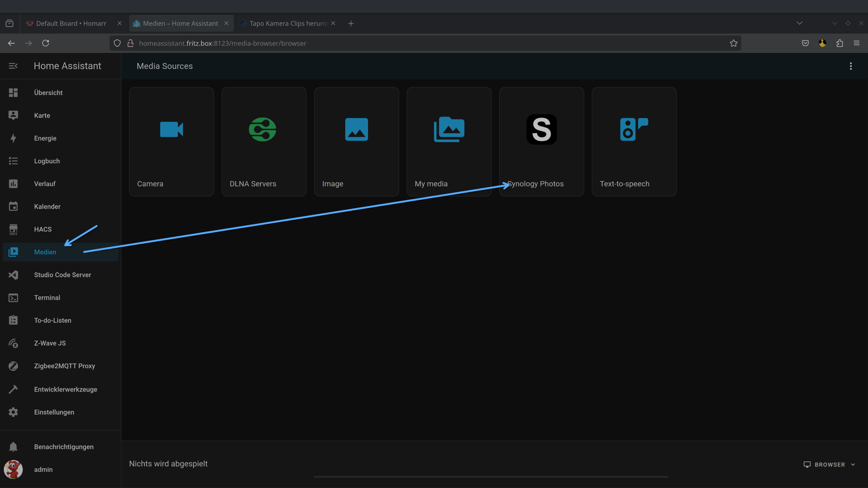Open Einstellungen in the sidebar
The image size is (868, 488).
pyautogui.click(x=54, y=412)
